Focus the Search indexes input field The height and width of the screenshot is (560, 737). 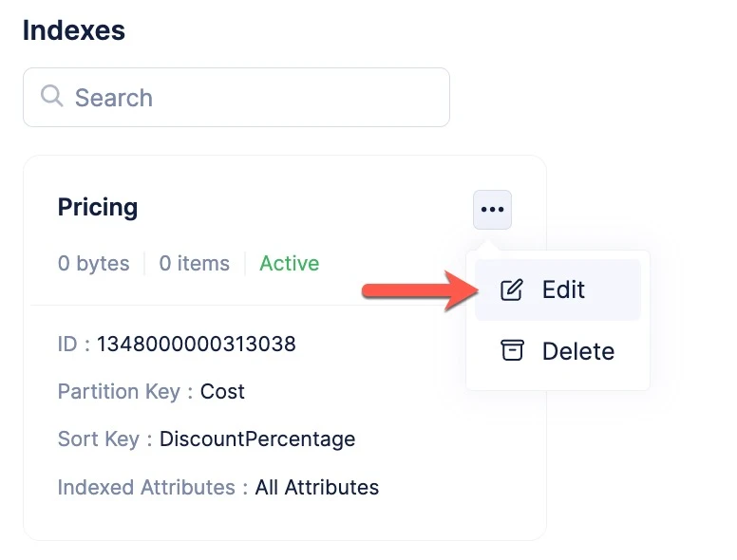click(x=236, y=97)
